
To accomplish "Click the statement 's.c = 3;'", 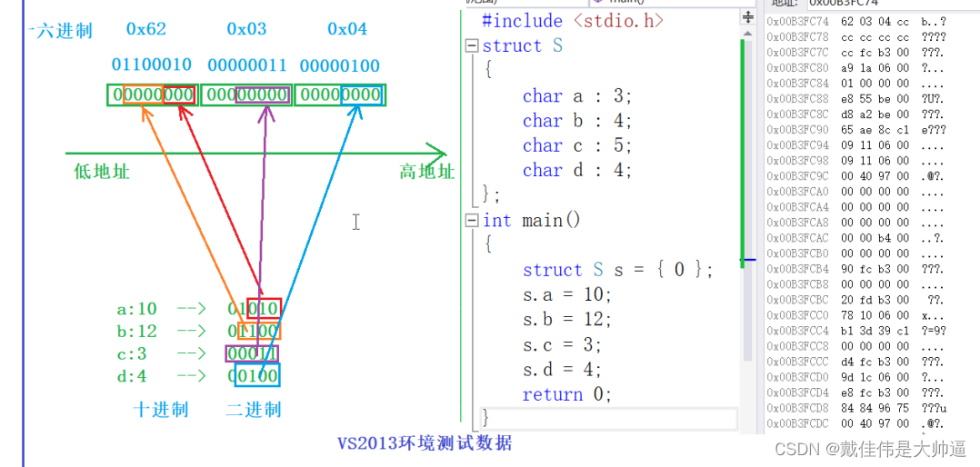I will point(563,344).
